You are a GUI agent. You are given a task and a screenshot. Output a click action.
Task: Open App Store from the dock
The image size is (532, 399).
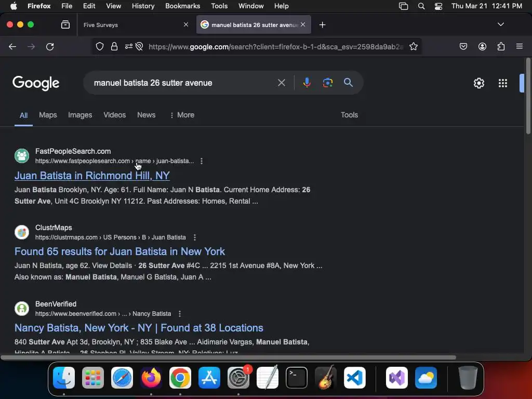[x=209, y=378]
